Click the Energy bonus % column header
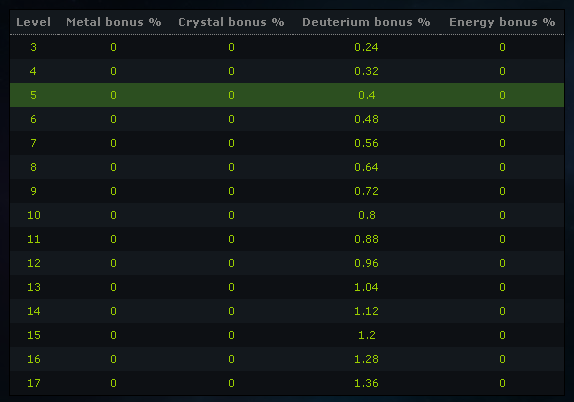 click(502, 22)
